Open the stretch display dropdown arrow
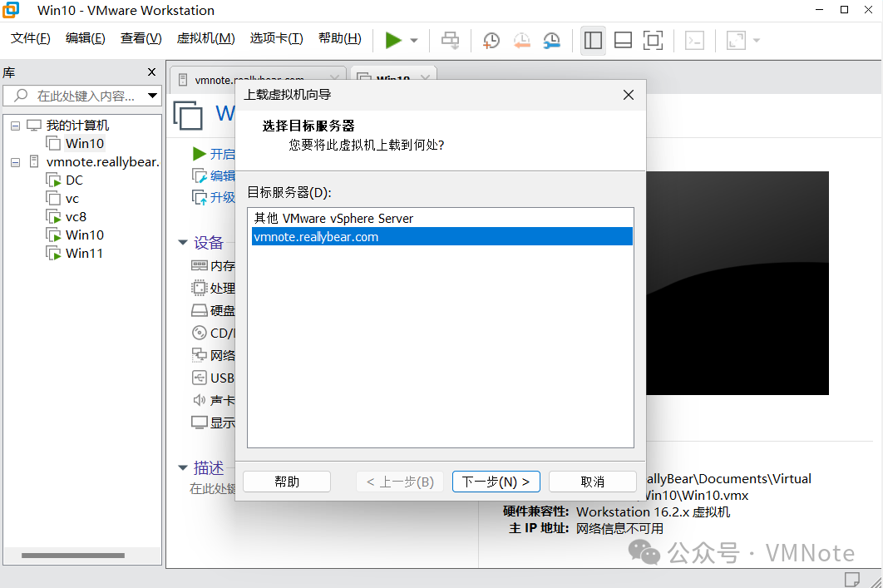The image size is (883, 588). pyautogui.click(x=757, y=41)
